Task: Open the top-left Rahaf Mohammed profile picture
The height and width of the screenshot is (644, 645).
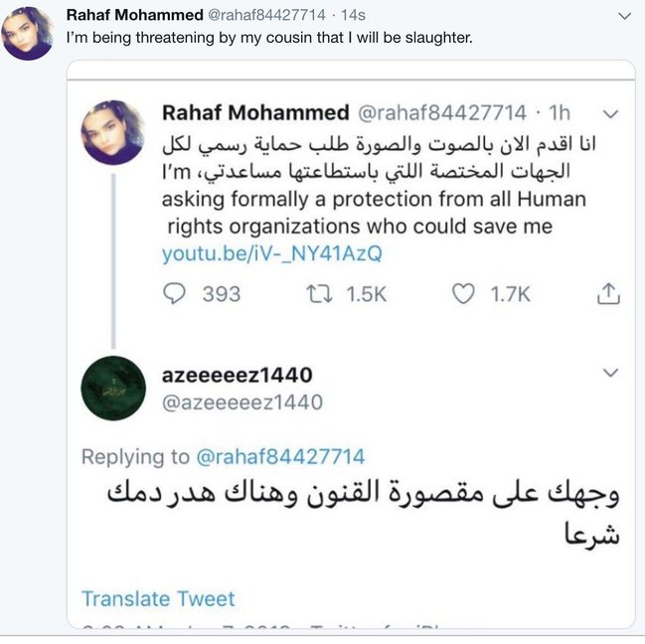Action: pyautogui.click(x=29, y=33)
